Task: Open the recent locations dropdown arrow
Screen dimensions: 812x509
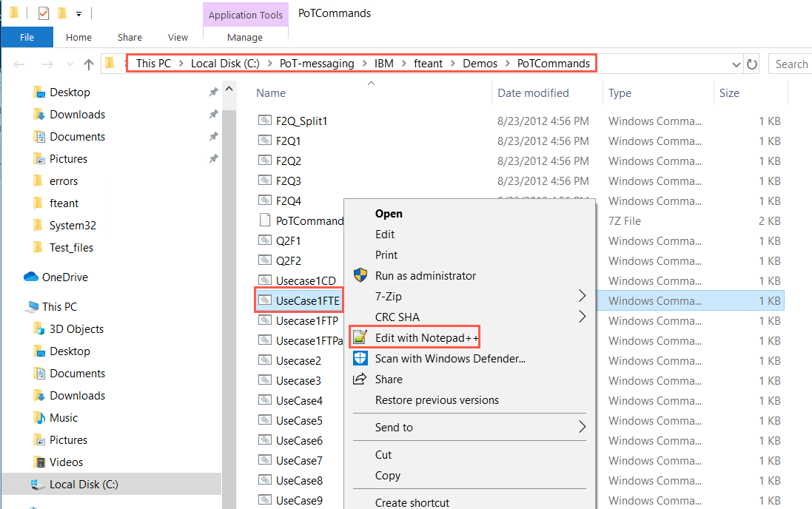Action: pos(70,64)
